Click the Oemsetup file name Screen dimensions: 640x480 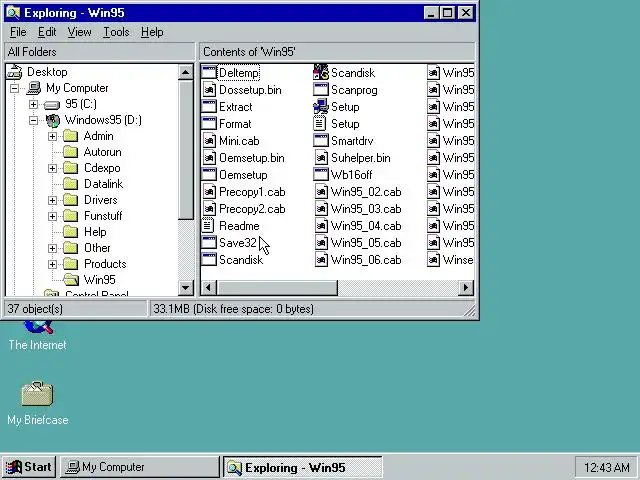point(243,175)
